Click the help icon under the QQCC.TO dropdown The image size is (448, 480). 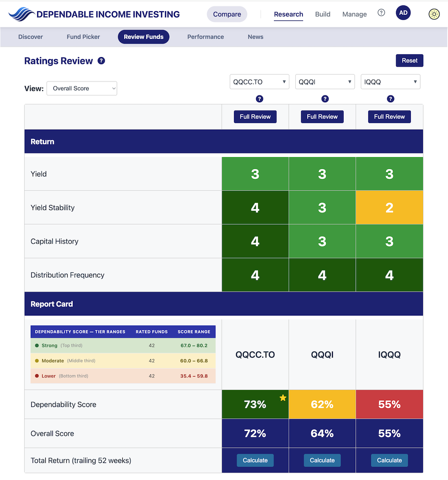259,99
